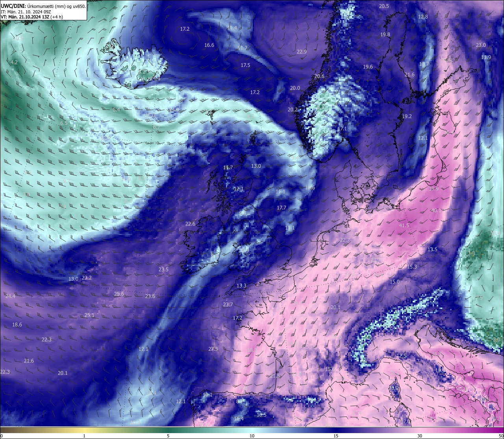This screenshot has width=504, height=439.
Task: Click the 17.1 value label
Action: [342, 129]
